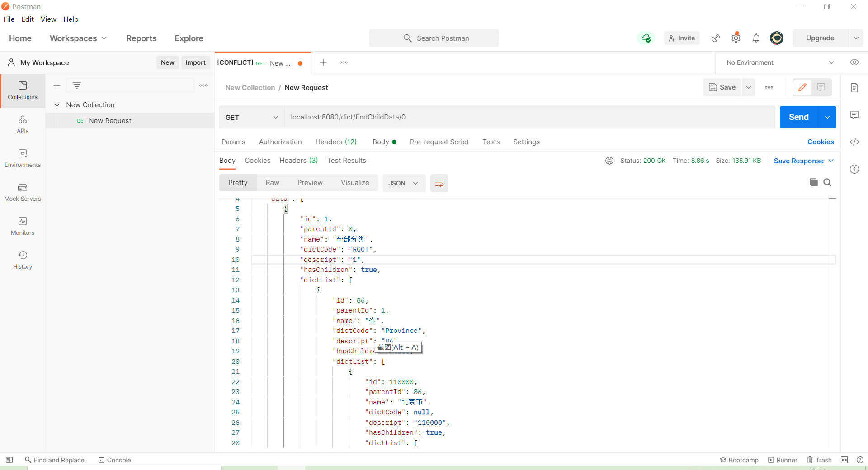Create new collection with plus icon
The height and width of the screenshot is (470, 868).
(57, 85)
